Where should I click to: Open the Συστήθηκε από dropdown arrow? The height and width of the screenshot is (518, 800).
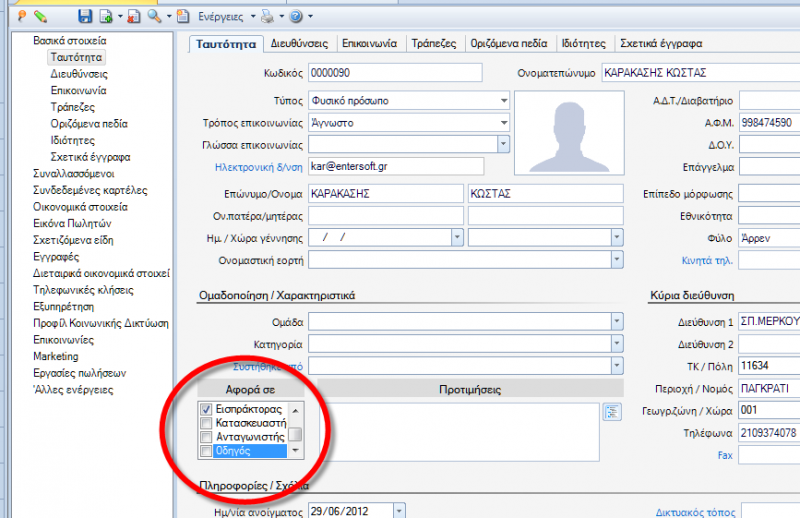[x=617, y=365]
